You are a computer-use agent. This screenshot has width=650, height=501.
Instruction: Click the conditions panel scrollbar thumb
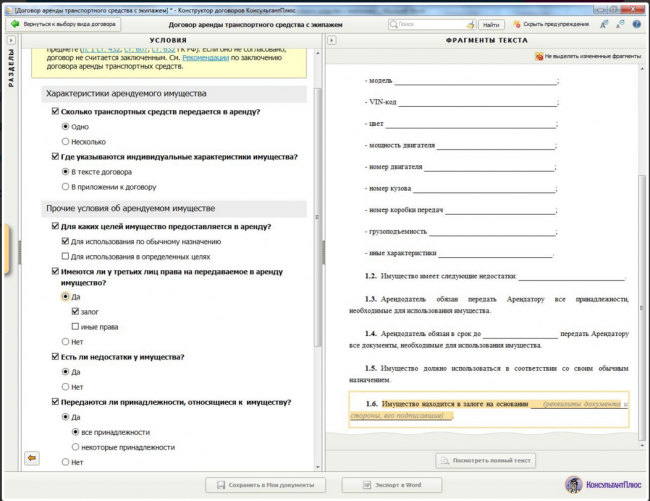tap(318, 217)
